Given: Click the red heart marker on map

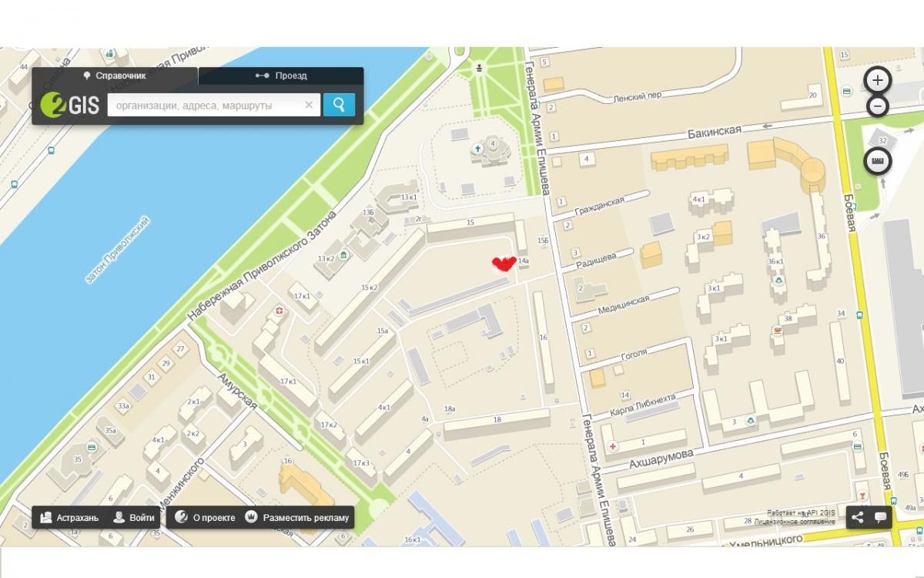Looking at the screenshot, I should coord(504,264).
